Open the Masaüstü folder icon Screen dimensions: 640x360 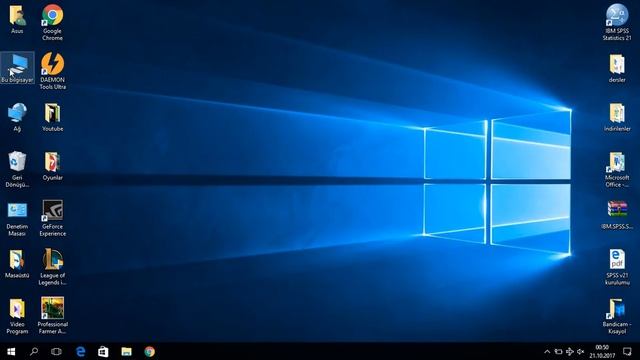17,264
